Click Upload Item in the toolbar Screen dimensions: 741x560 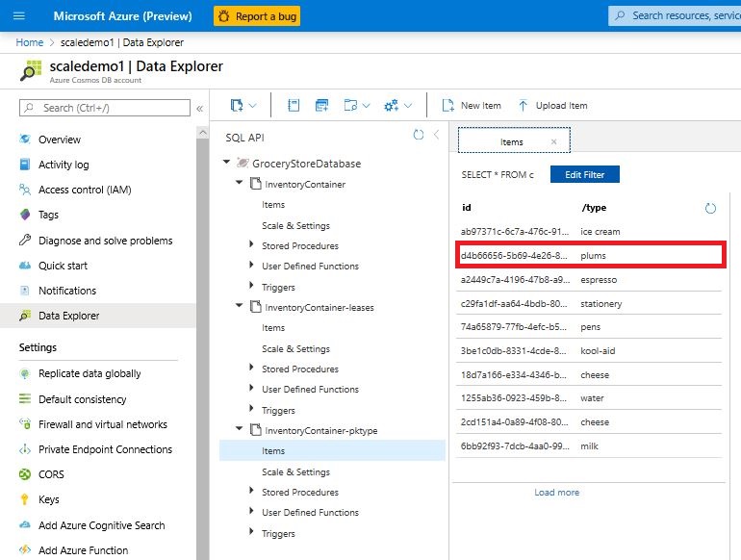tap(553, 106)
